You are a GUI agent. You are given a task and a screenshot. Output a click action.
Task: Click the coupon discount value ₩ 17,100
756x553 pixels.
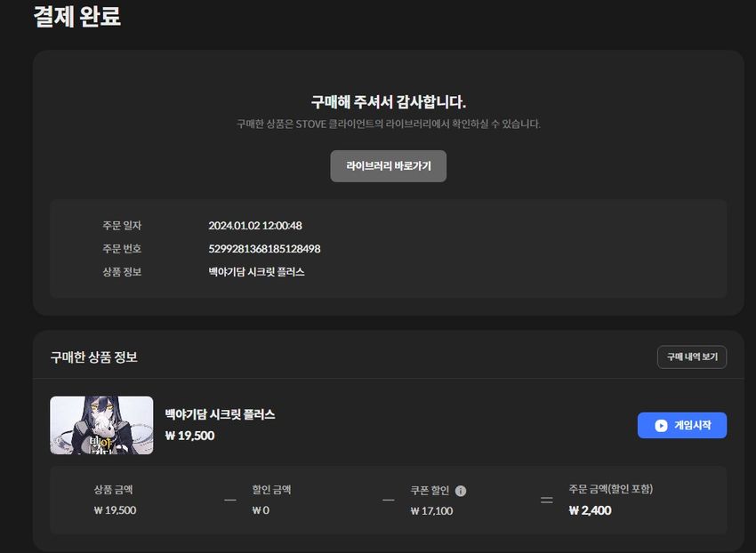tap(431, 511)
